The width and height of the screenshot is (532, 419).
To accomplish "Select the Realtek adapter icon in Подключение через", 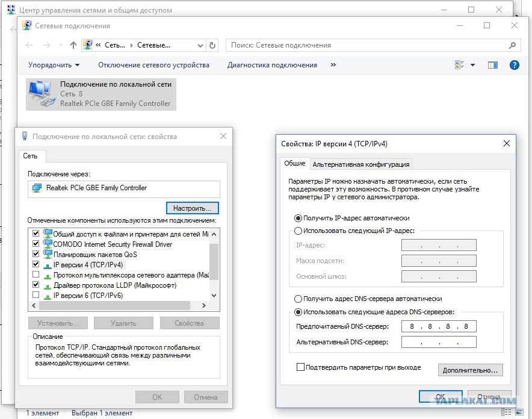I will click(x=37, y=188).
